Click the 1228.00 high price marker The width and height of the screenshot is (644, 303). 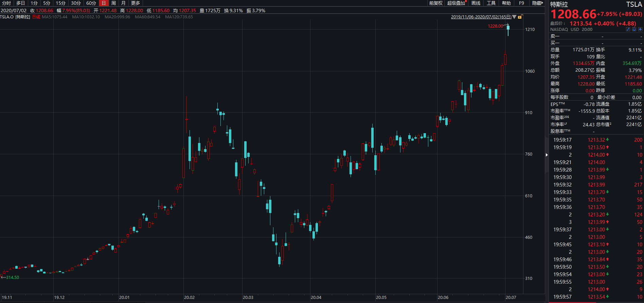[x=495, y=26]
